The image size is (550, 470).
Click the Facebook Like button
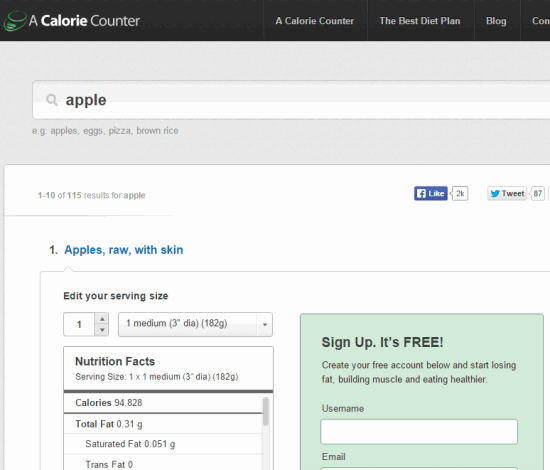[x=430, y=193]
